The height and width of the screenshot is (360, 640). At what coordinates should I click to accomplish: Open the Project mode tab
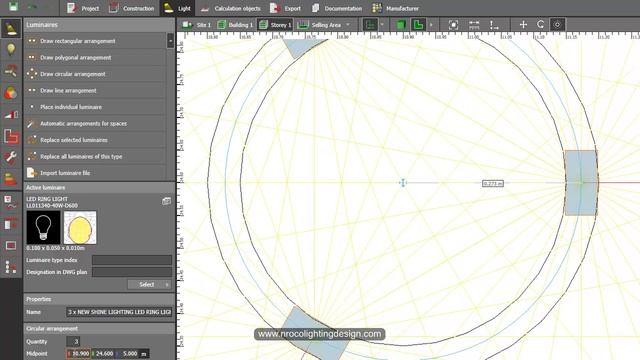83,8
